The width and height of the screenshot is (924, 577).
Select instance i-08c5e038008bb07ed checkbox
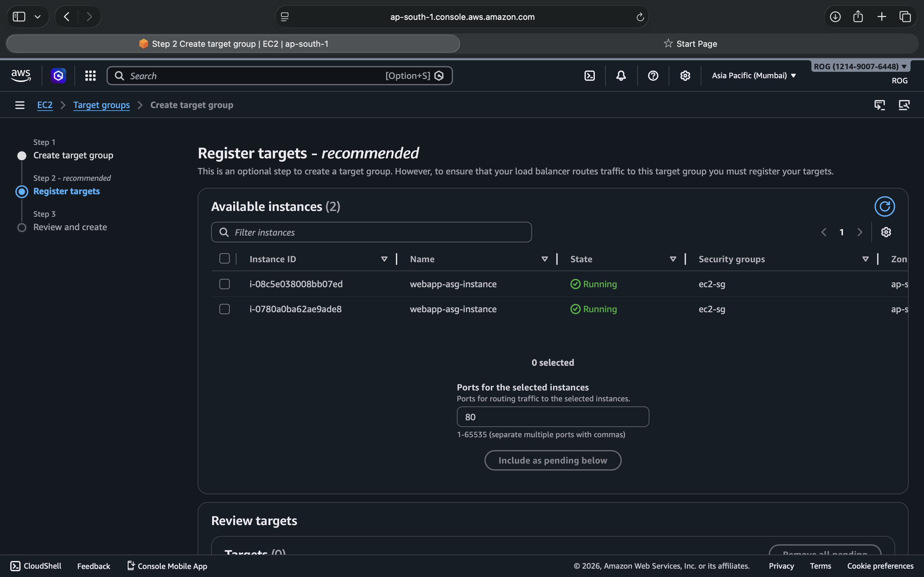coord(225,284)
